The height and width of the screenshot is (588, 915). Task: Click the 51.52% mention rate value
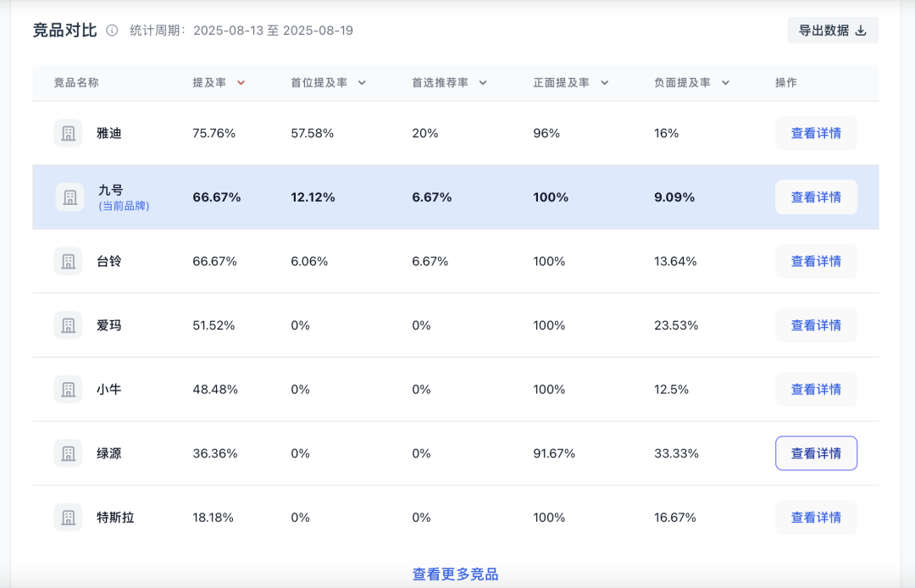[x=213, y=325]
